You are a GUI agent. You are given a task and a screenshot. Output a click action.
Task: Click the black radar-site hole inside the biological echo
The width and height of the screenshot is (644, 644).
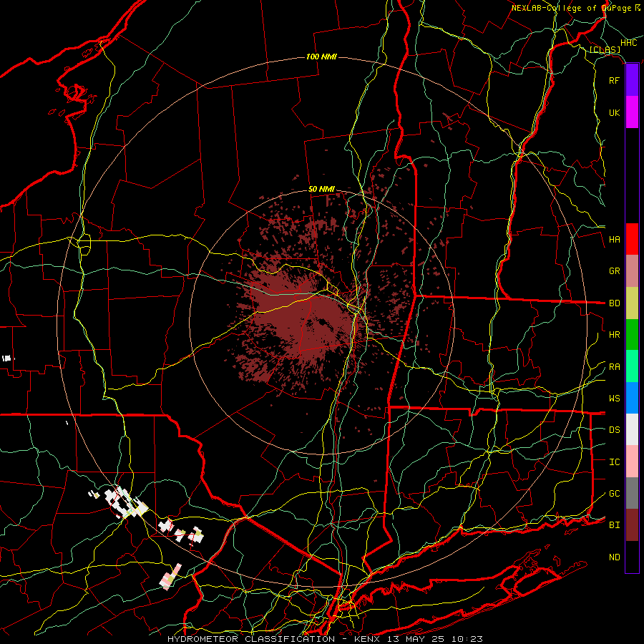[323, 323]
